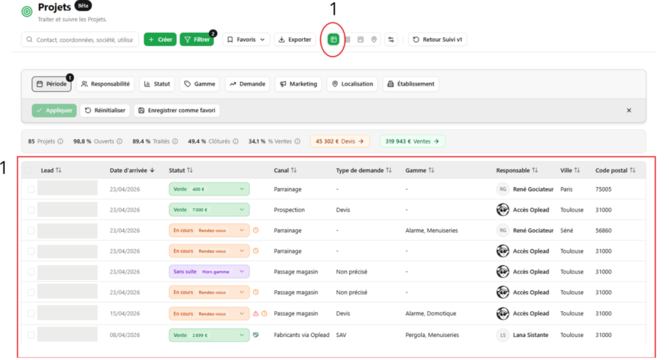Expand the Favoris dropdown
This screenshot has width=669, height=360.
point(246,40)
